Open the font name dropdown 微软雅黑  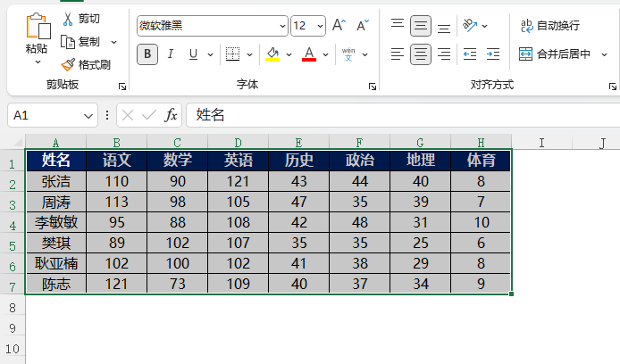(x=282, y=27)
